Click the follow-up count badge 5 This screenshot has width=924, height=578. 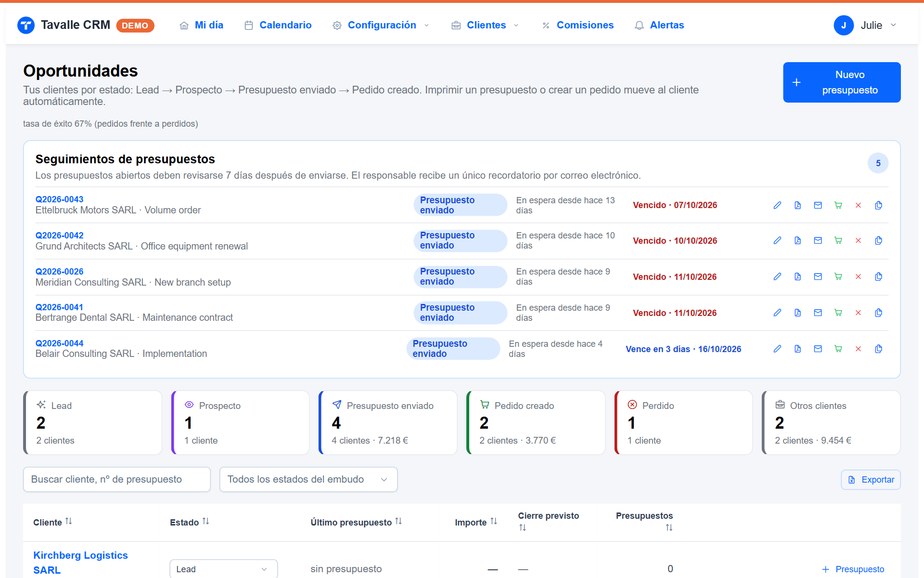pos(878,163)
